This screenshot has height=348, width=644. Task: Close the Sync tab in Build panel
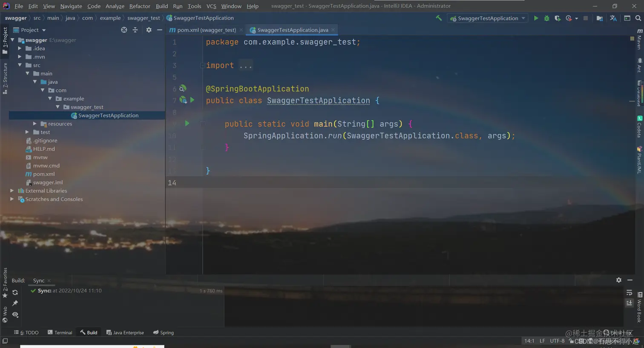(x=49, y=281)
